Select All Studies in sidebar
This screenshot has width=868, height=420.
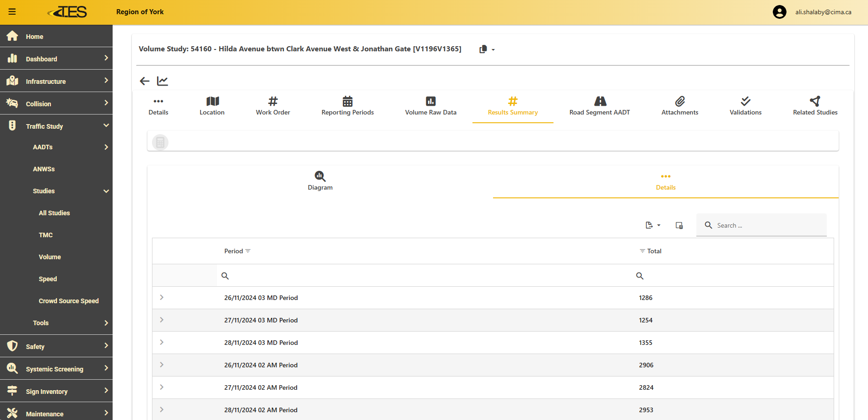tap(54, 213)
